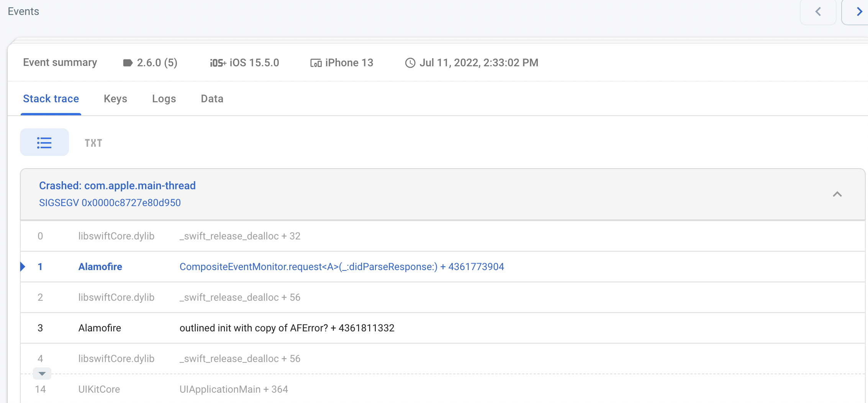Image resolution: width=868 pixels, height=403 pixels.
Task: Open the CompositeEventMonitor.request link
Action: coord(342,267)
